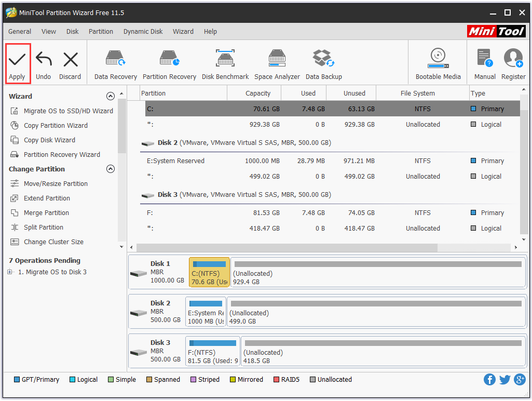532x401 pixels.
Task: Launch Data Recovery tool
Action: click(115, 65)
